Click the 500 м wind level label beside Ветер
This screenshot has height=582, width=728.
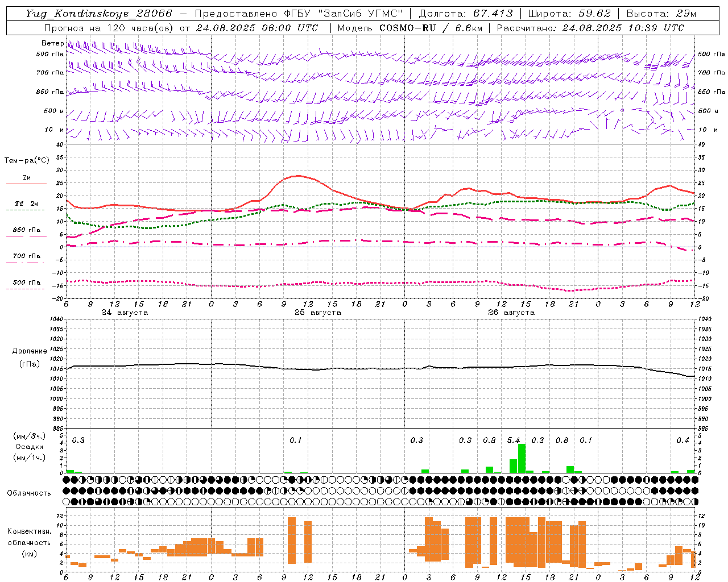pos(54,111)
